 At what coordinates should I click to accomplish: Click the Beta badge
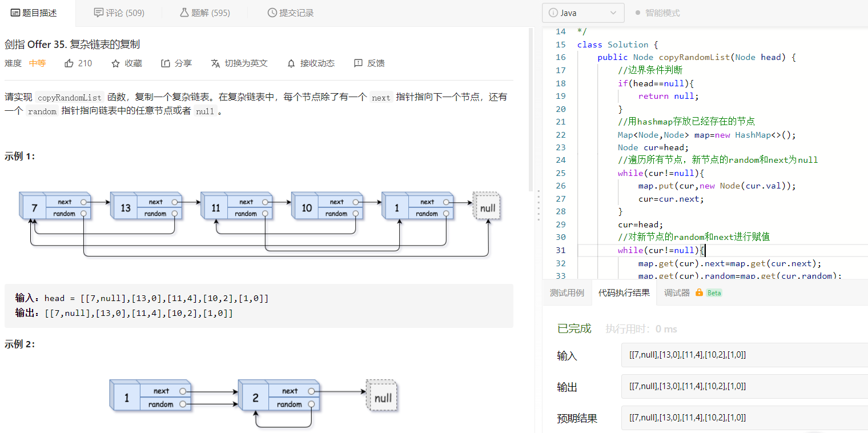pyautogui.click(x=714, y=293)
